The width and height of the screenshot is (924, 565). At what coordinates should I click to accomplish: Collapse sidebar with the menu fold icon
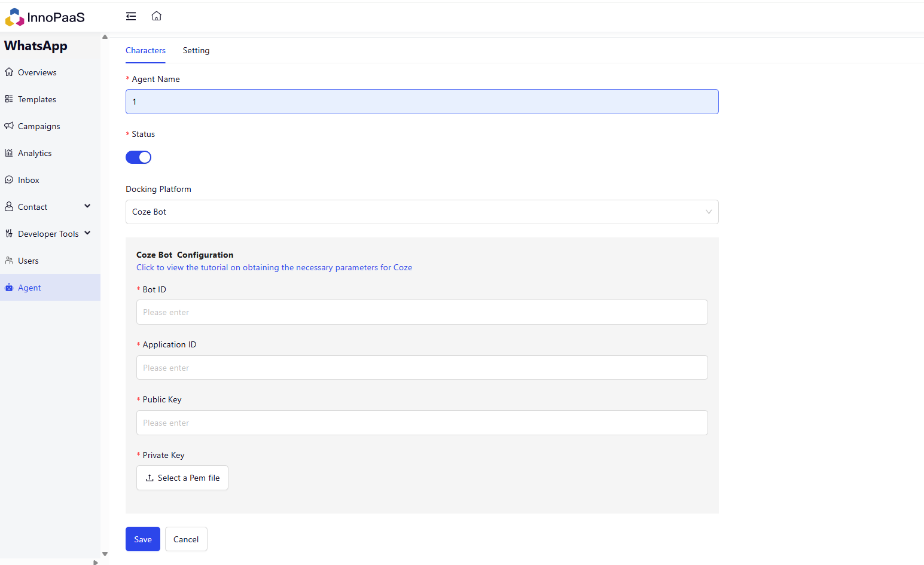(131, 16)
